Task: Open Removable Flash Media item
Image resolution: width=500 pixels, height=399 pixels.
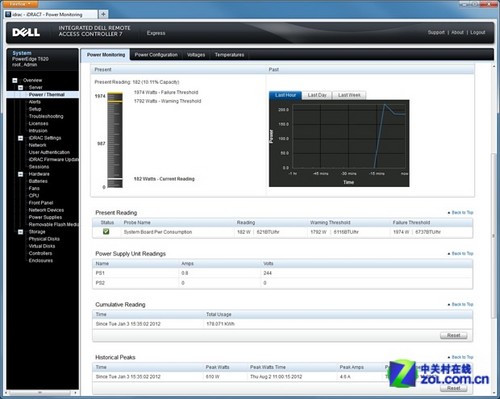Action: click(x=54, y=225)
